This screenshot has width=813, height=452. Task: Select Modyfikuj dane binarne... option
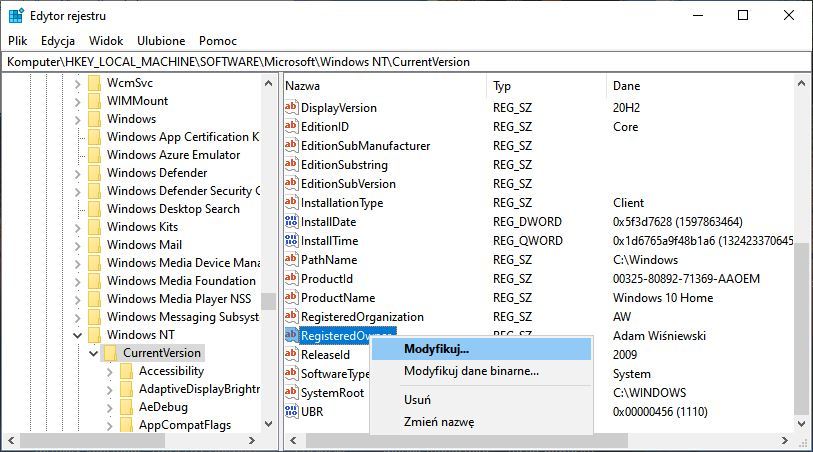point(471,371)
